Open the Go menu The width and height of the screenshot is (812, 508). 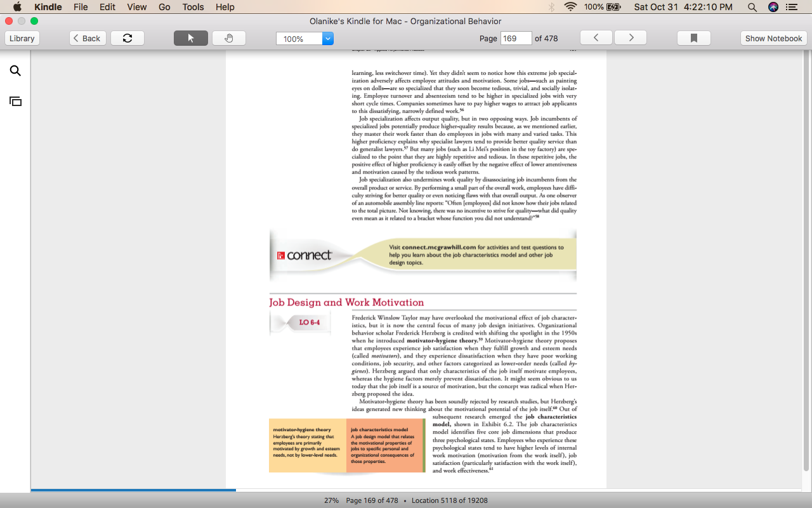pos(164,7)
